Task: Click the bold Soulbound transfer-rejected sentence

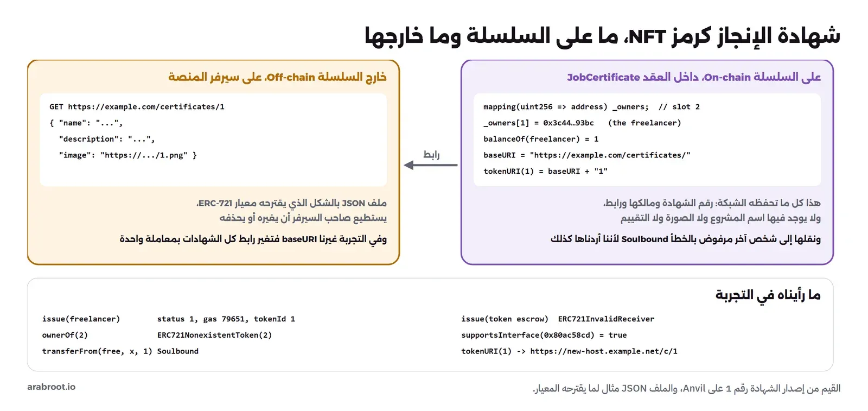Action: click(x=686, y=239)
